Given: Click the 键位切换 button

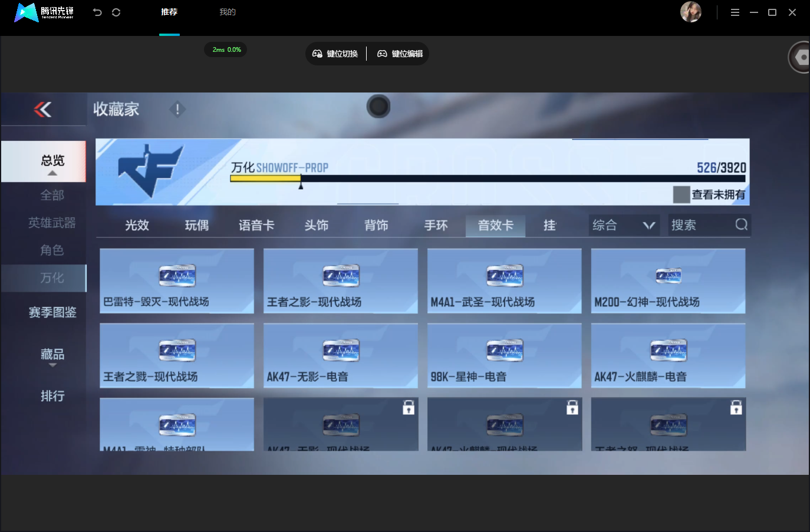Looking at the screenshot, I should [x=335, y=54].
